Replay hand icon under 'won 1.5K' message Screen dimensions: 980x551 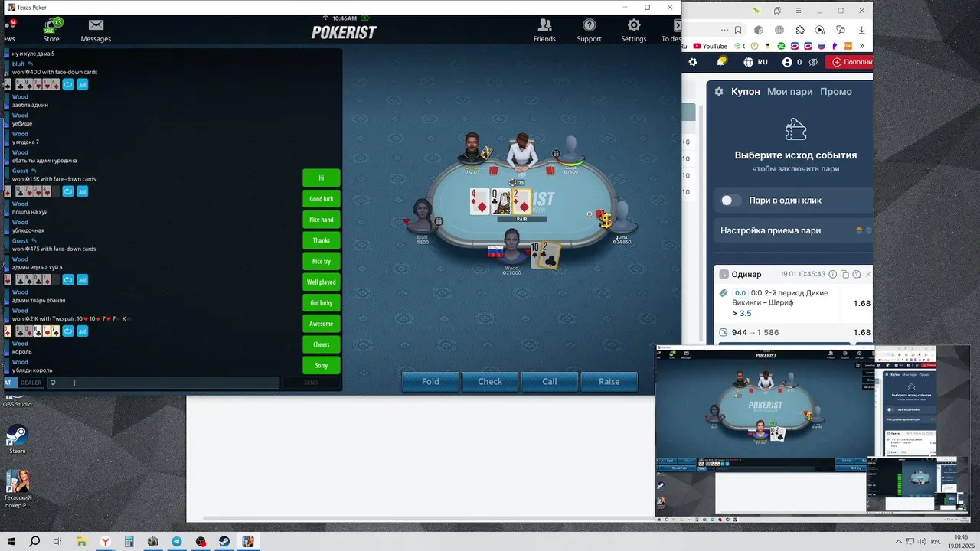tap(68, 191)
